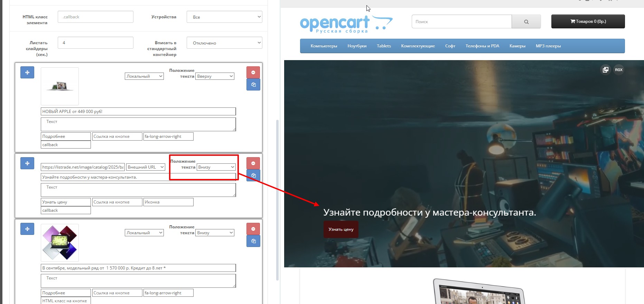Click the gallery icon beside the RGX badge

[x=605, y=70]
